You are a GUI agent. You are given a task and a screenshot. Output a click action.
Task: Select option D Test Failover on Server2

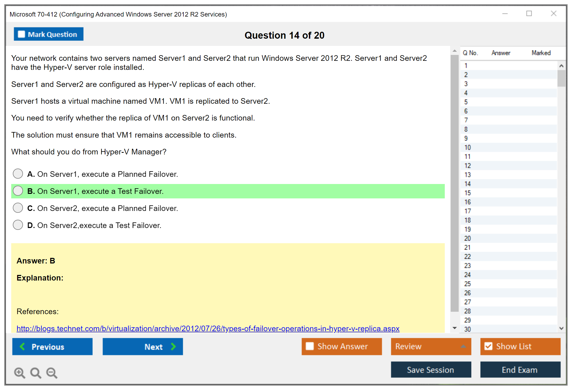(x=18, y=225)
